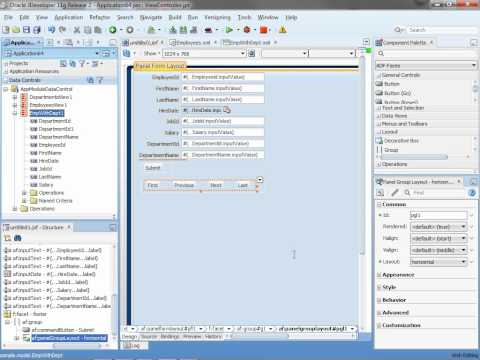Click the Property Inspector pencil edit icon
Viewport: 480px width, 360px height.
[395, 192]
